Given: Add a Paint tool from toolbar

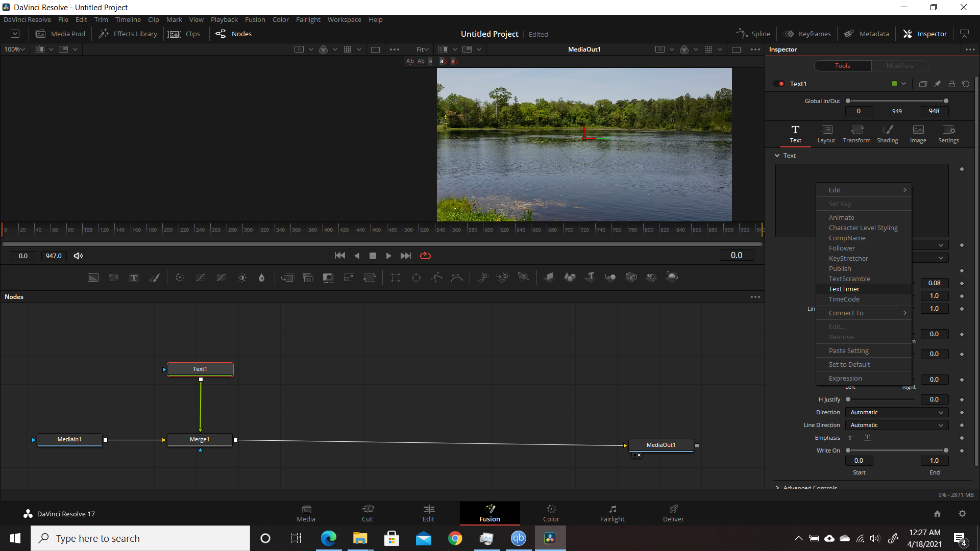Looking at the screenshot, I should pyautogui.click(x=154, y=278).
